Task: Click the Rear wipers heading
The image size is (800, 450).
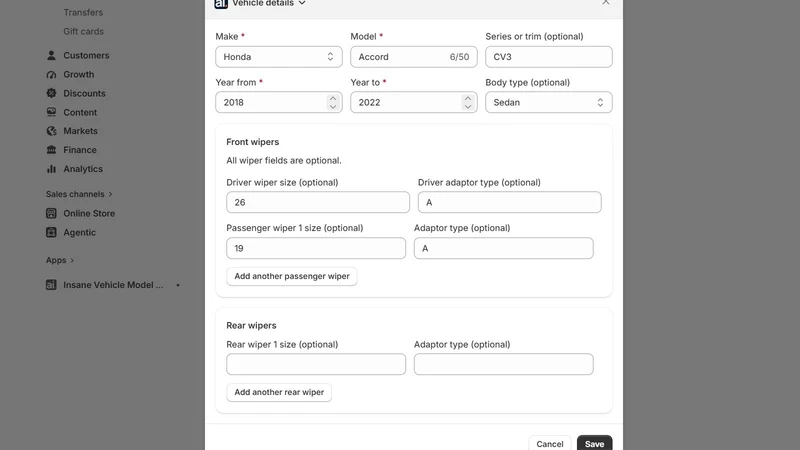Action: click(x=251, y=326)
